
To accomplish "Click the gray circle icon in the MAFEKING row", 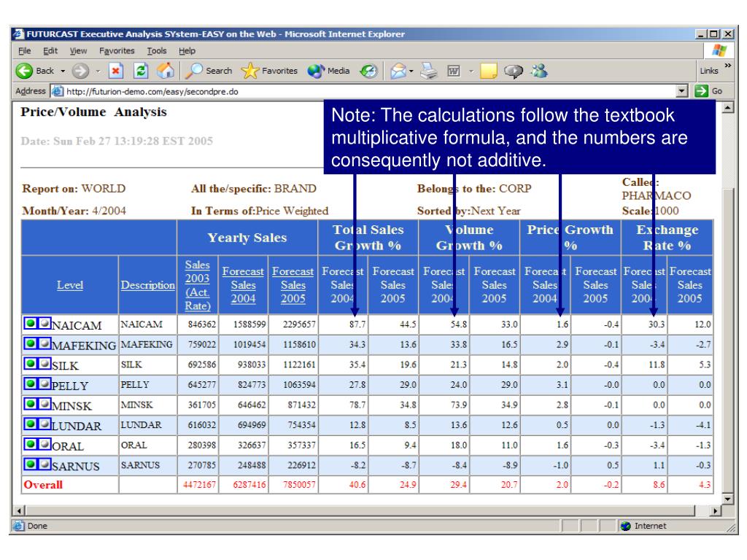I will (x=44, y=343).
